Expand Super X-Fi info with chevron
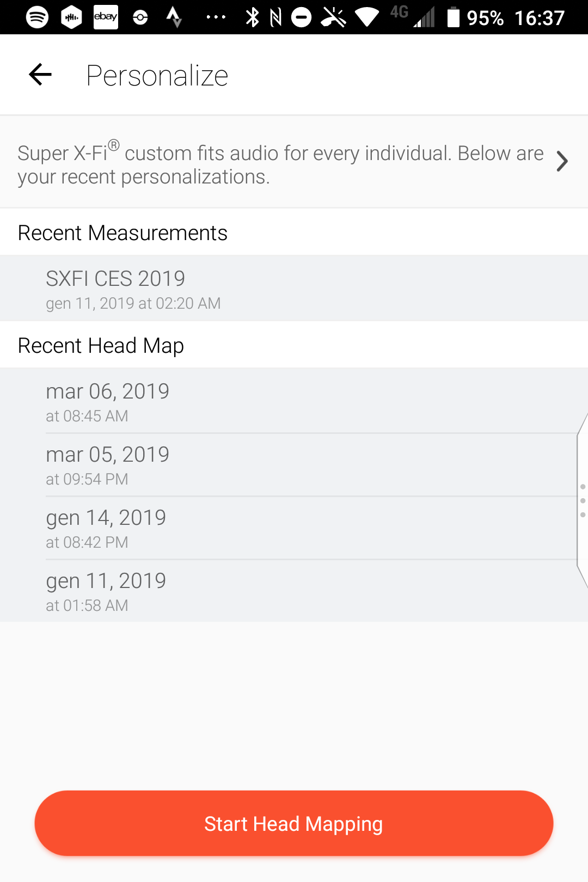Viewport: 588px width, 882px height. click(x=562, y=162)
